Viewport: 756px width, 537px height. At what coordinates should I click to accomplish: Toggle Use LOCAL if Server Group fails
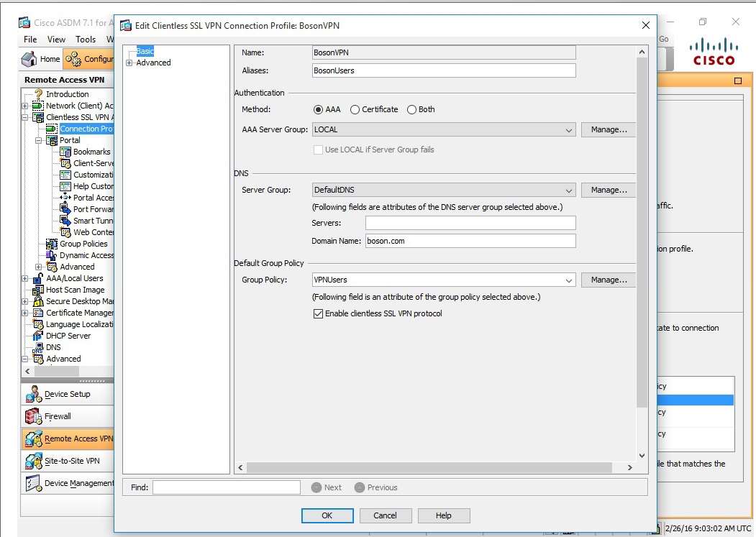tap(318, 150)
